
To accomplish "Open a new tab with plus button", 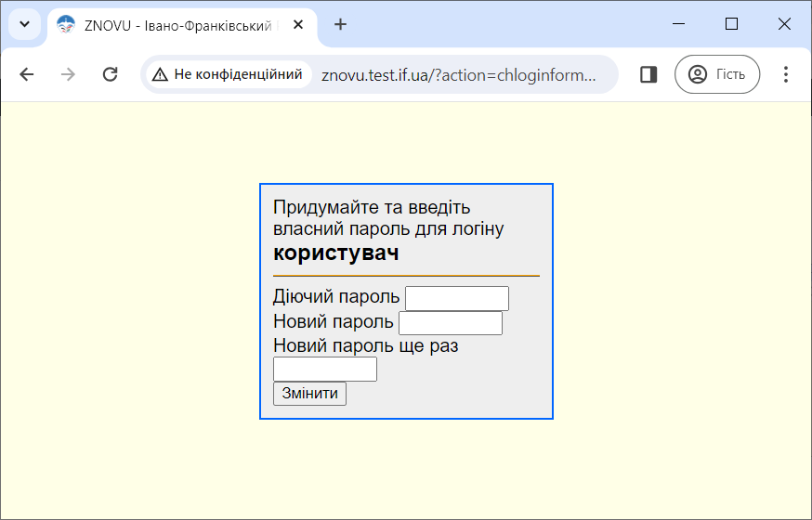I will click(x=341, y=25).
